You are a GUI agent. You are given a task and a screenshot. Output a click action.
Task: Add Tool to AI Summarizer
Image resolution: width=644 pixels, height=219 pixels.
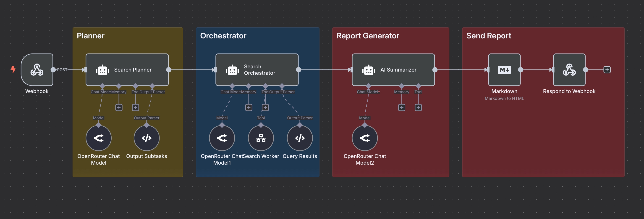coord(418,107)
